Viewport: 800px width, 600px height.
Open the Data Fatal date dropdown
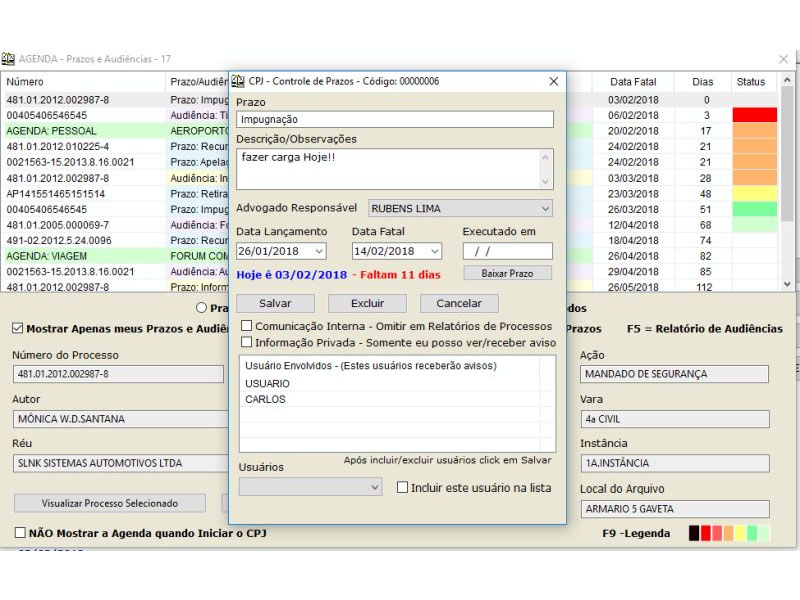[434, 251]
